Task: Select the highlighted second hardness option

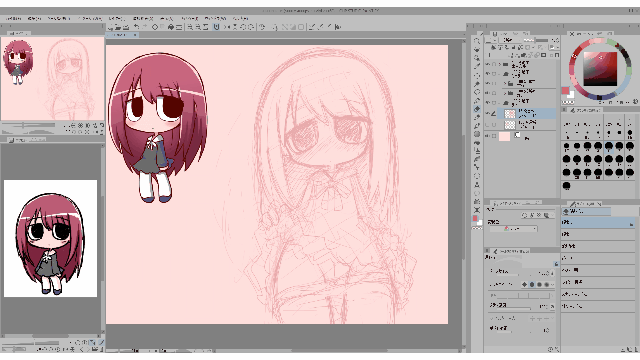Action: 532,284
